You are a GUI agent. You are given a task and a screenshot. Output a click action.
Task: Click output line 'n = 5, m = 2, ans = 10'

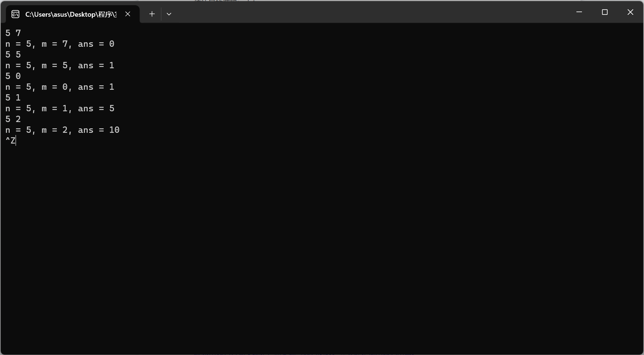coord(62,130)
